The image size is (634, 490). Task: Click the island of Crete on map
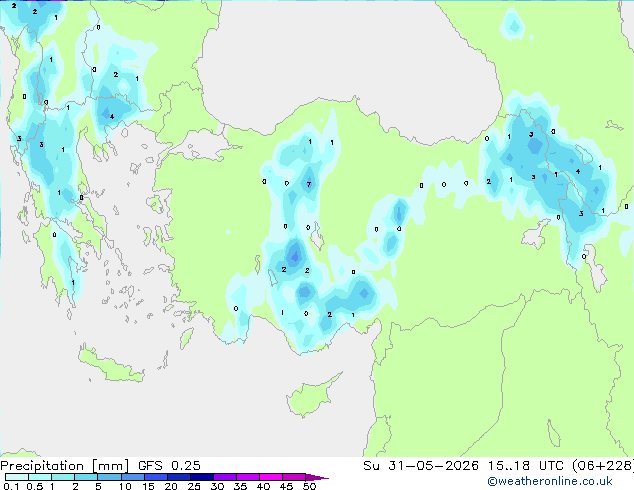point(111,366)
